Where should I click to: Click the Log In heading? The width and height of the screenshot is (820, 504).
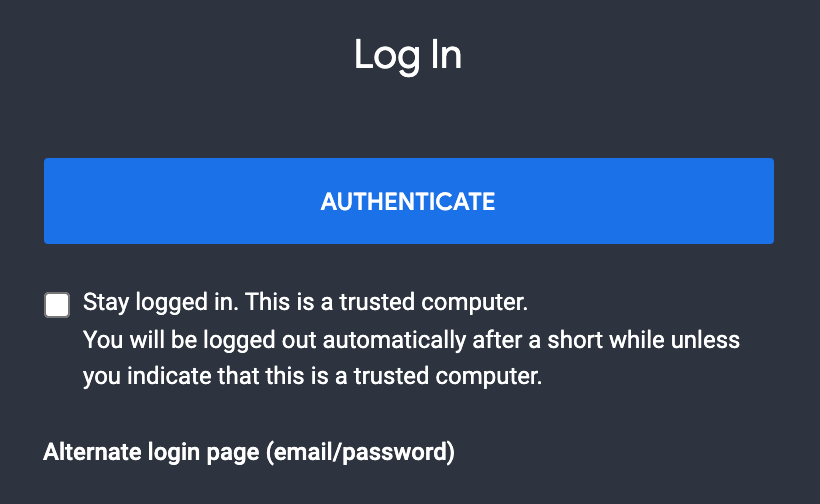pos(408,55)
